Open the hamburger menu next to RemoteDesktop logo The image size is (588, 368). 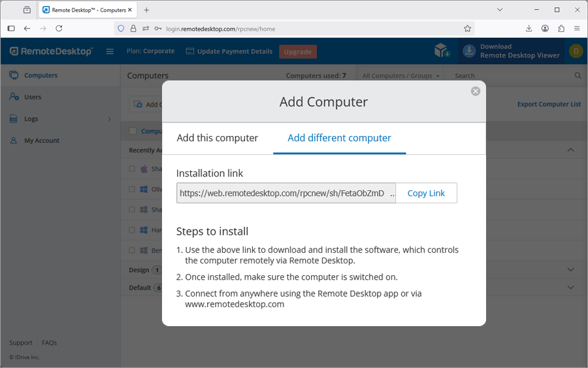[x=110, y=52]
